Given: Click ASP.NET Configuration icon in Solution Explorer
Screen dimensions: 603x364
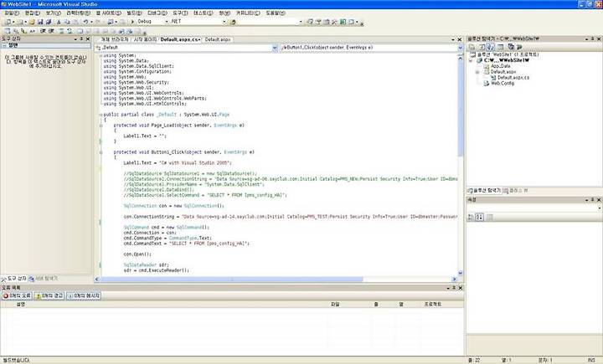Looking at the screenshot, I should pyautogui.click(x=519, y=47).
